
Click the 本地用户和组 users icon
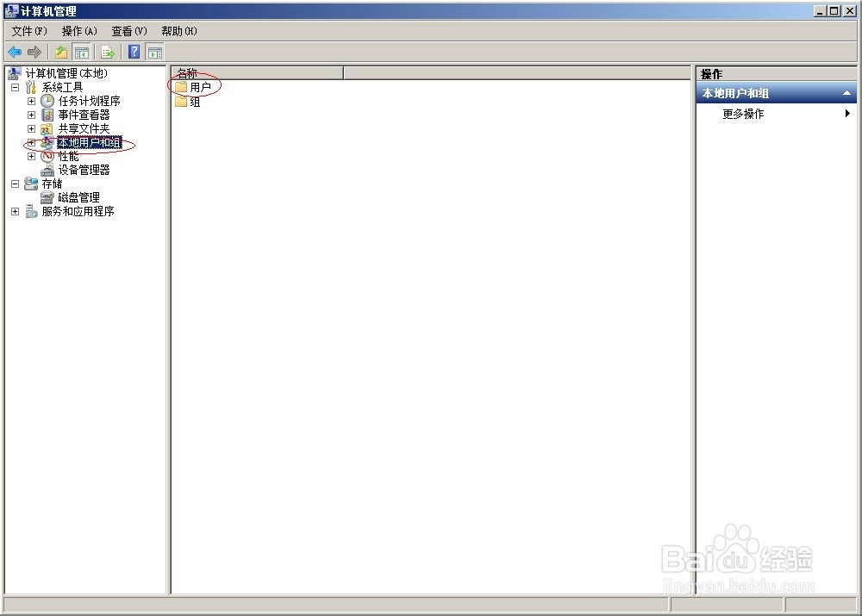point(47,142)
